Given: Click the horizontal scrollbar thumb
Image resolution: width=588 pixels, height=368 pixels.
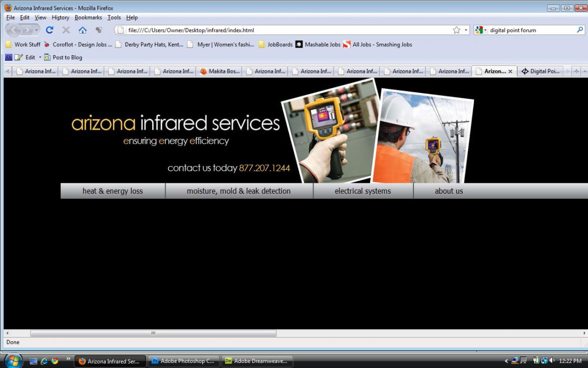Looking at the screenshot, I should [154, 333].
